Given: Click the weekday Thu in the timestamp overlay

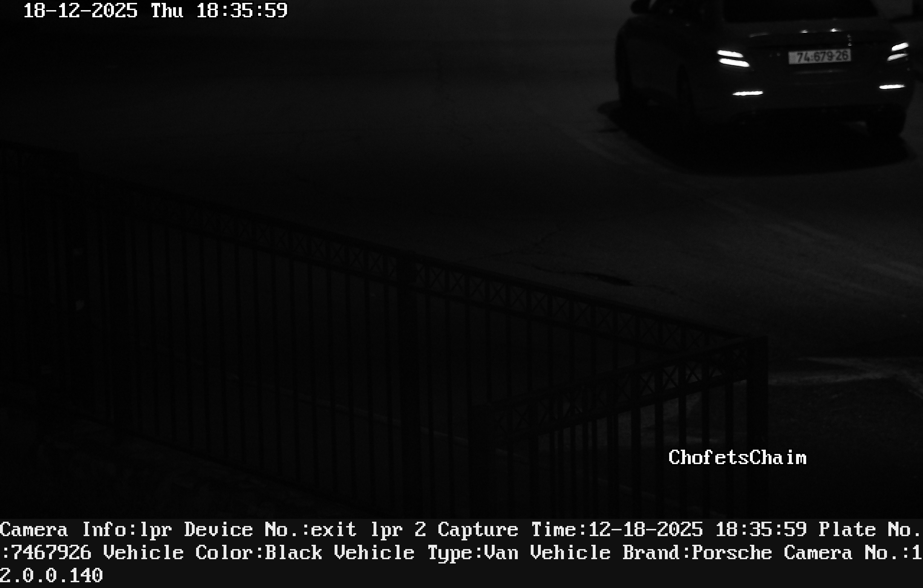Looking at the screenshot, I should 167,10.
